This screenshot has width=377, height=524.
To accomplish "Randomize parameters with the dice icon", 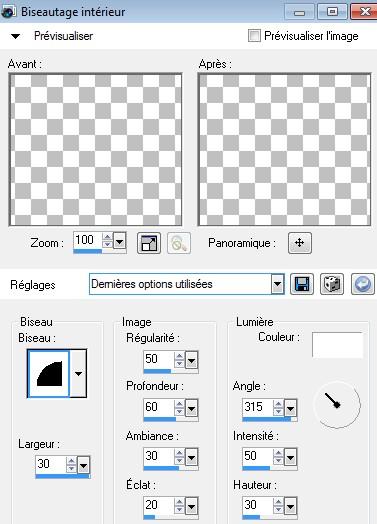I will [332, 284].
